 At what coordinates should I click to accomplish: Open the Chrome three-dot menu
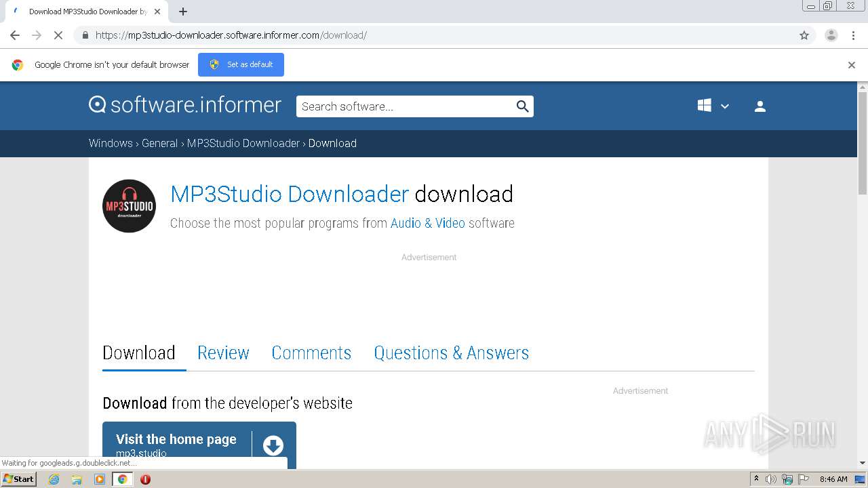pos(853,35)
